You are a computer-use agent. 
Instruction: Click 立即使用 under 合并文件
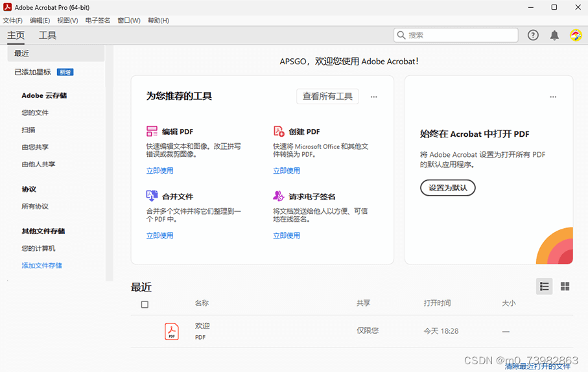point(159,235)
